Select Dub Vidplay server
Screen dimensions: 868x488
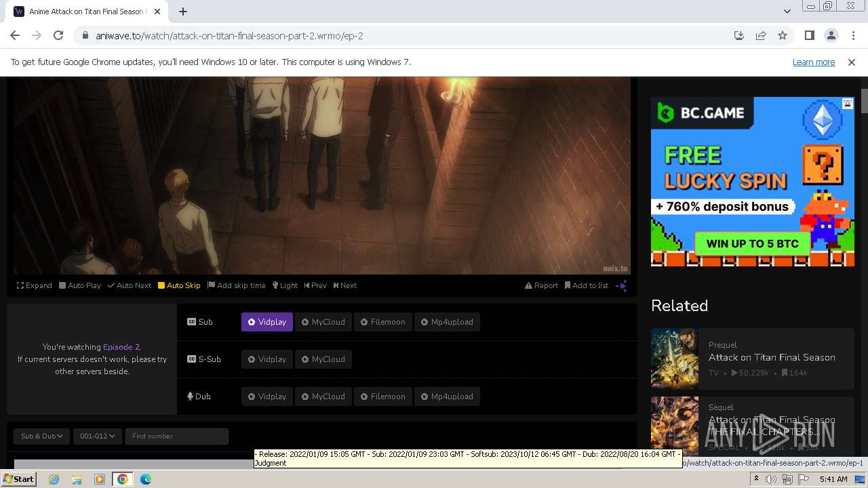pyautogui.click(x=267, y=396)
